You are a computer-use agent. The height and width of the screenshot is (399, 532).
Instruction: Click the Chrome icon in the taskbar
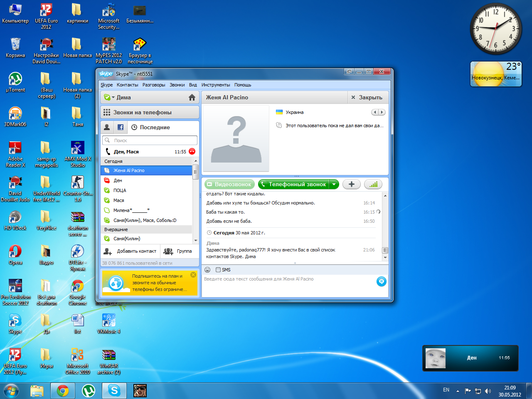[x=63, y=391]
